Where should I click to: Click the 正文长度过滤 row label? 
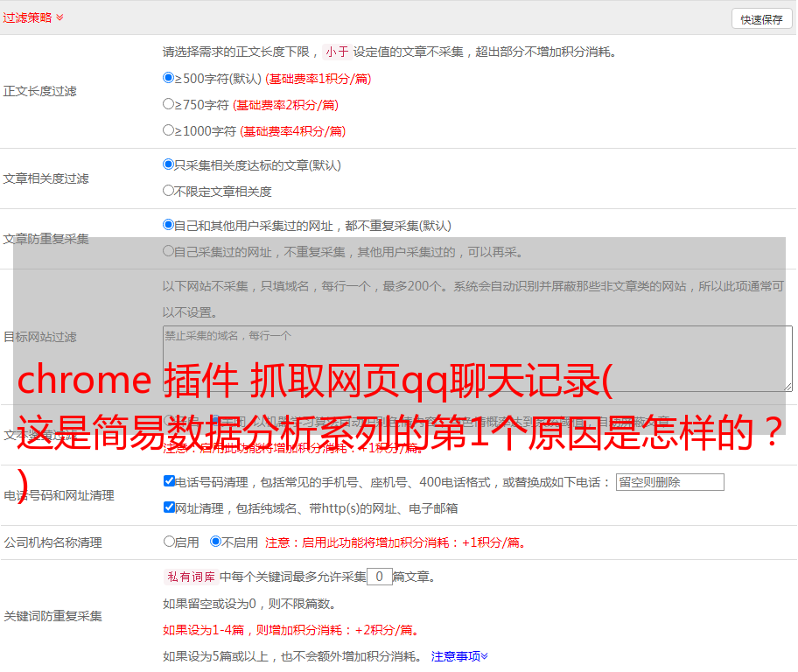click(39, 91)
